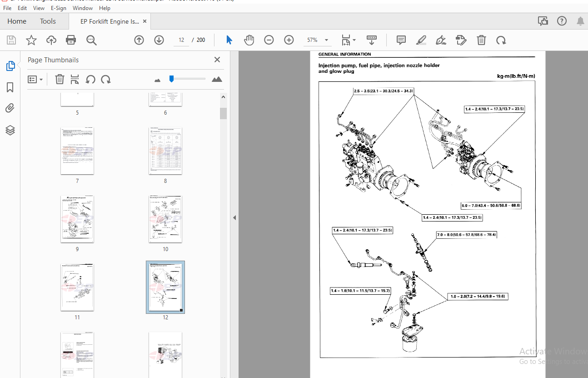Click the GENERAL INFORMATION heading text

tap(344, 54)
